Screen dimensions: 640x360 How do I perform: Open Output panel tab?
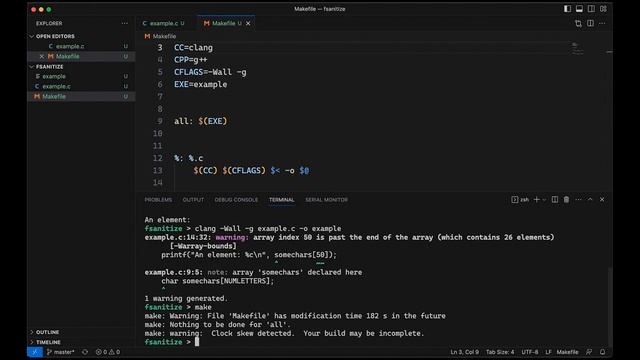click(x=193, y=200)
